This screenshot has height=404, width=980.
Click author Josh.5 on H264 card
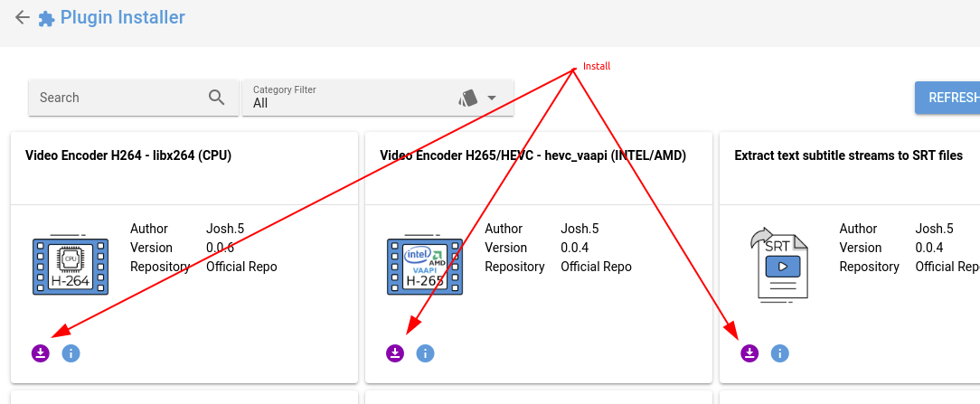(x=225, y=229)
